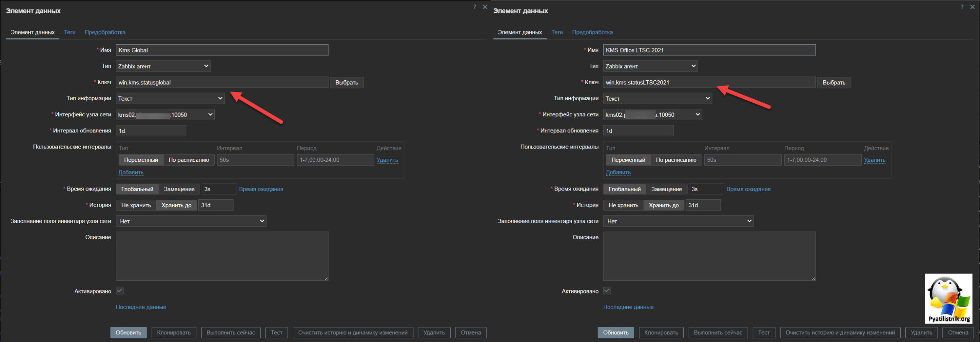980x342 pixels.
Task: Open Последние данные in KMS Office LTSC dialog
Action: pos(628,307)
